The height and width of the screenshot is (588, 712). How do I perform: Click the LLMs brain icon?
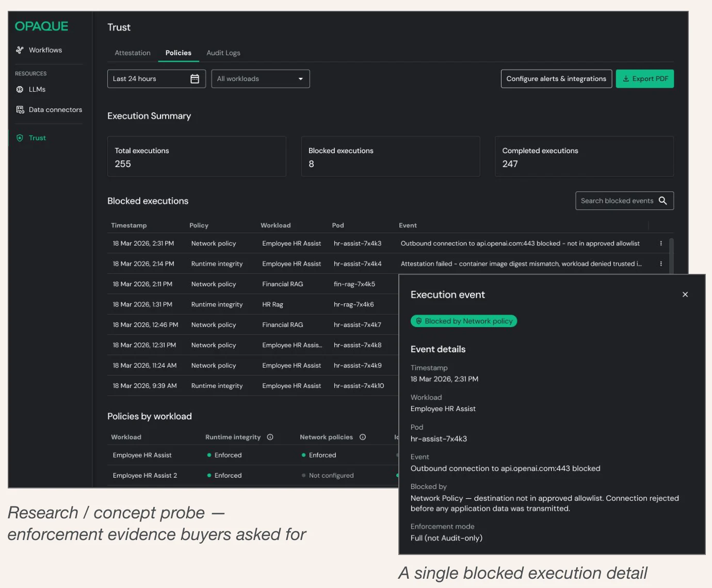coord(20,89)
